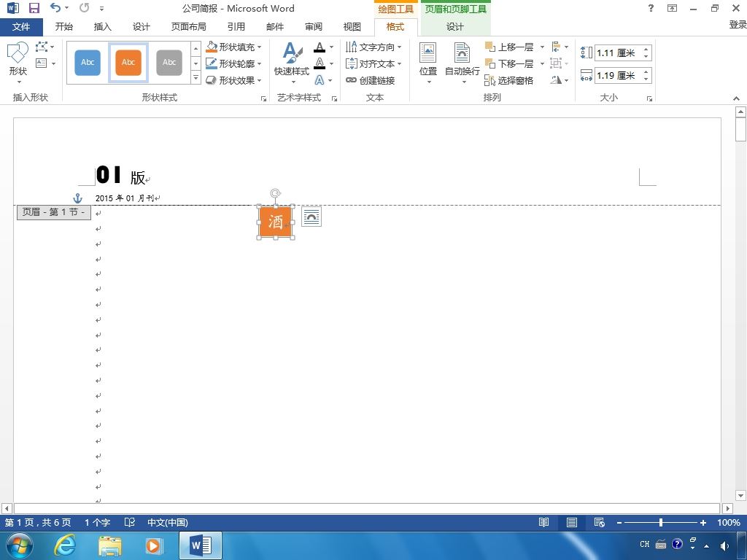Click the rotation handle above the shape
Screen dimensions: 747x560
pos(275,193)
